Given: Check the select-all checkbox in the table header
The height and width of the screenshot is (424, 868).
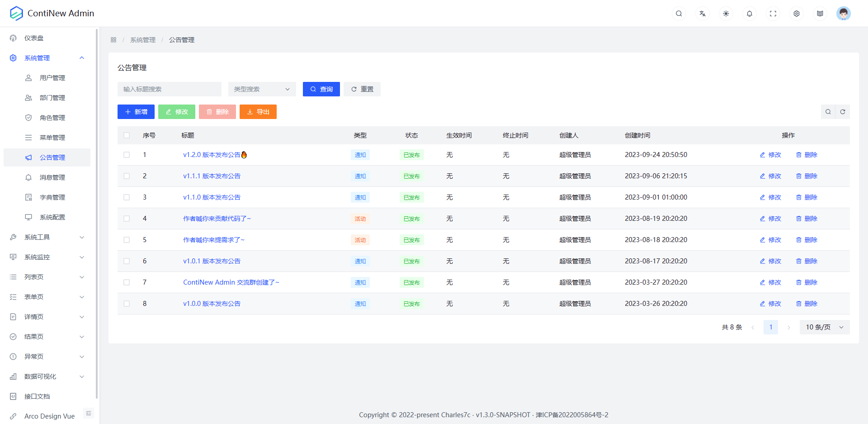Looking at the screenshot, I should coord(127,135).
